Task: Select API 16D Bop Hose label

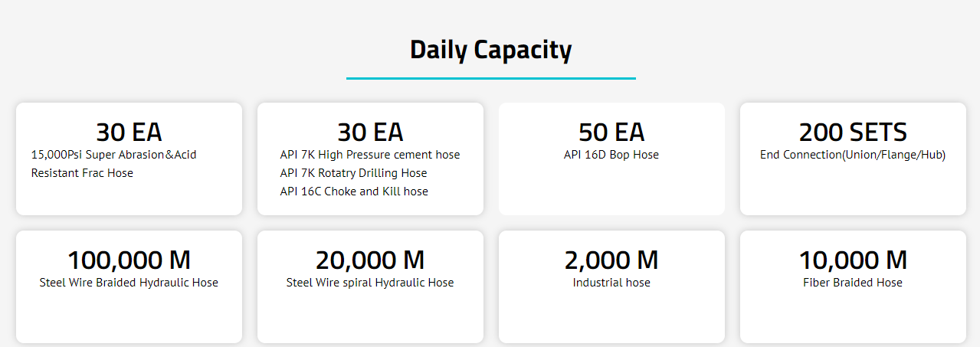Action: [611, 155]
